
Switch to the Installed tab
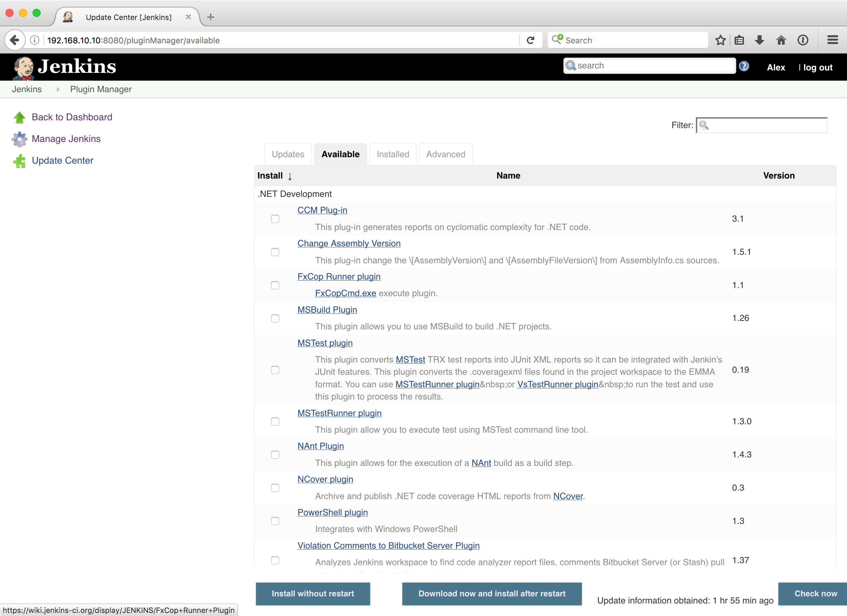[393, 154]
